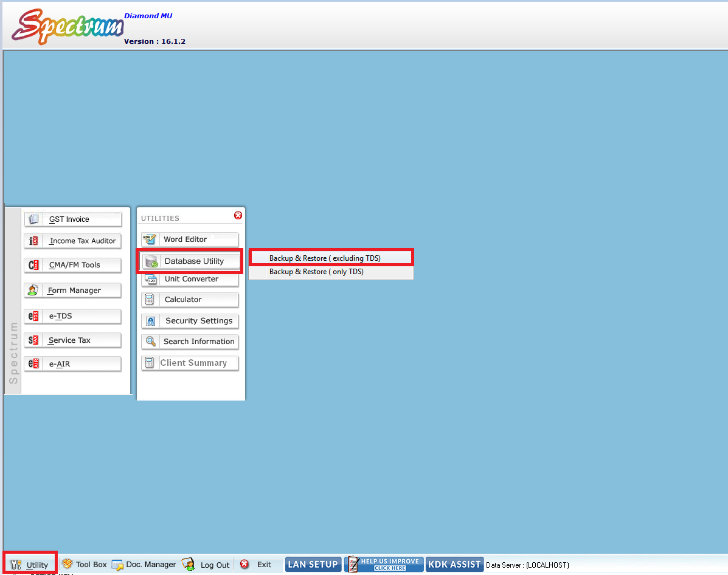The height and width of the screenshot is (575, 728).
Task: Click the Search Information magnifier icon
Action: [x=150, y=342]
